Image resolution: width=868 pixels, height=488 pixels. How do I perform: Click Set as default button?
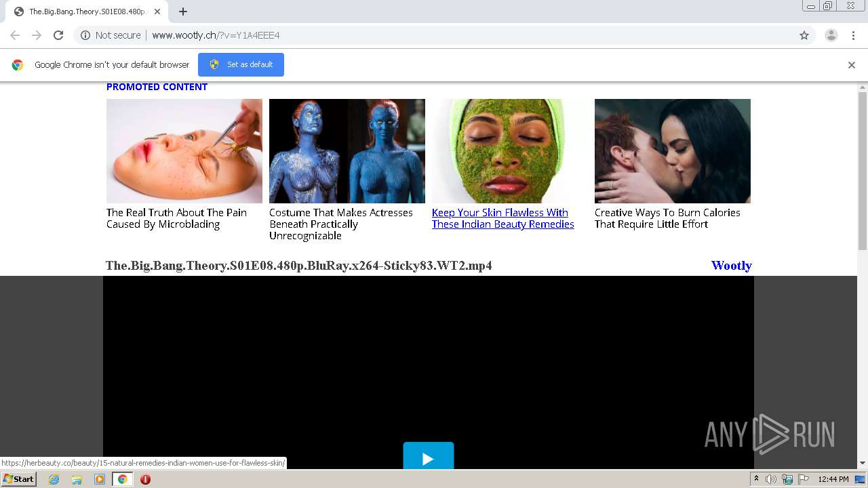(x=241, y=64)
